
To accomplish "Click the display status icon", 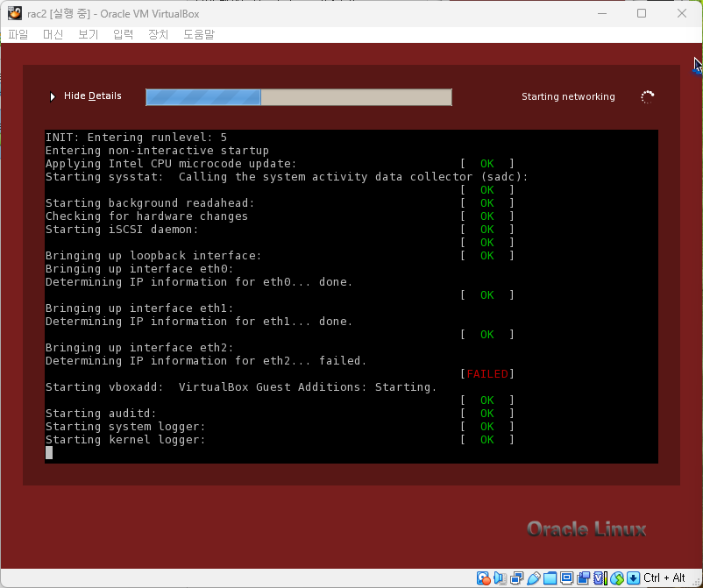I will point(567,578).
